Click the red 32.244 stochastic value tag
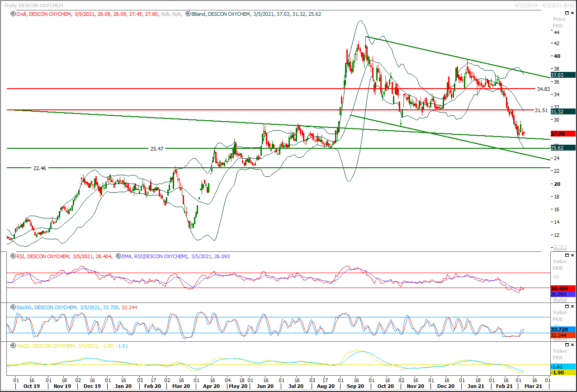The image size is (577, 392). point(563,335)
